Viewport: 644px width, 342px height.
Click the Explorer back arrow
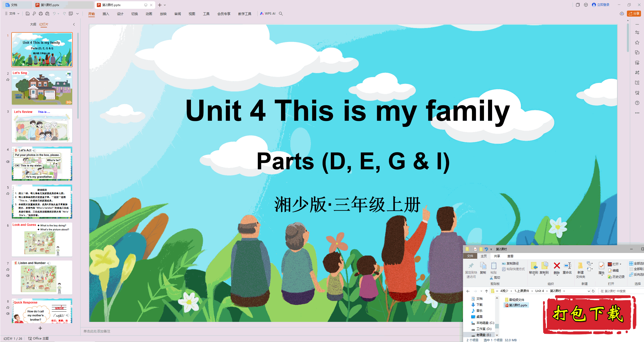(468, 291)
